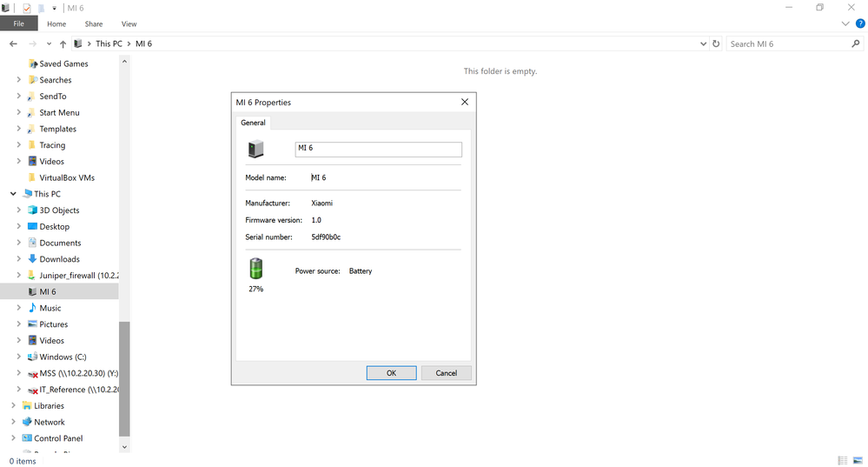The image size is (868, 467).
Task: Click the disconnected MSS network drive icon
Action: (32, 374)
